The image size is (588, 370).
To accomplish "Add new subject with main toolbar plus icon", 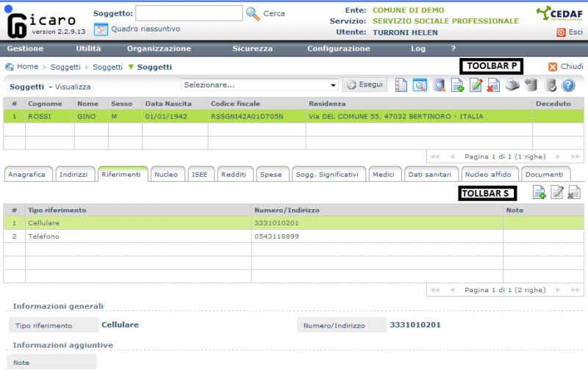I will point(457,85).
